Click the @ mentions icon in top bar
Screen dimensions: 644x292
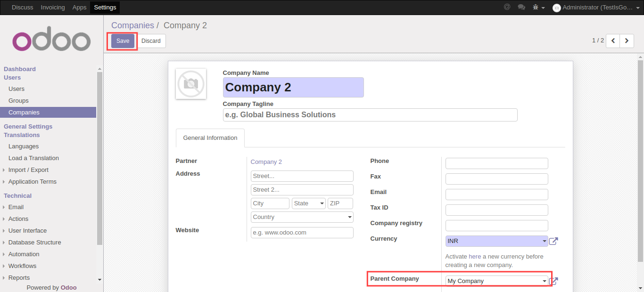[507, 7]
